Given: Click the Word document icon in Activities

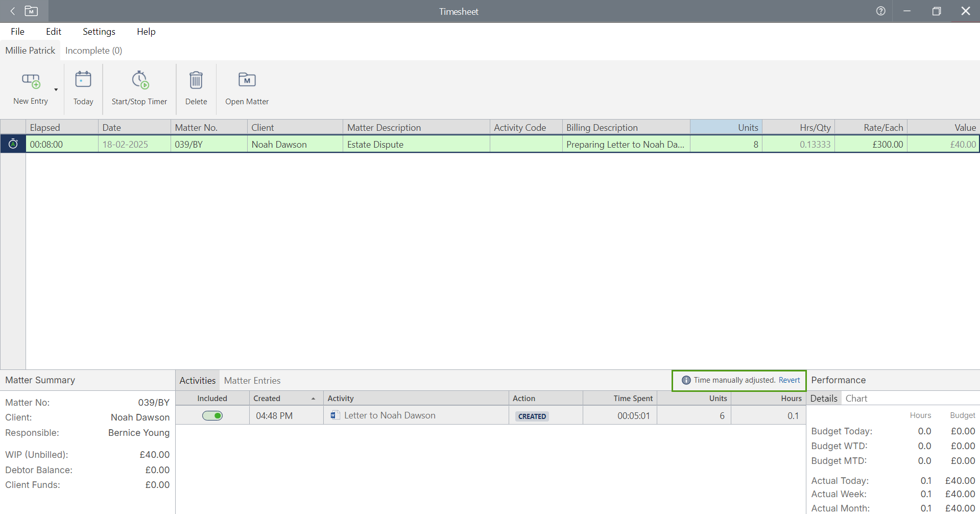Looking at the screenshot, I should tap(335, 415).
